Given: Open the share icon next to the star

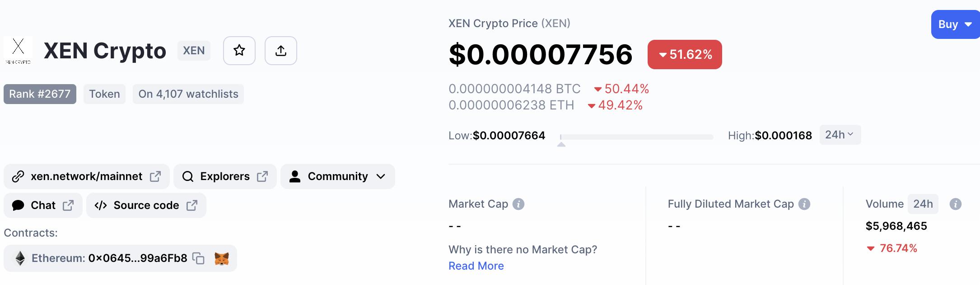Looking at the screenshot, I should click(x=281, y=51).
